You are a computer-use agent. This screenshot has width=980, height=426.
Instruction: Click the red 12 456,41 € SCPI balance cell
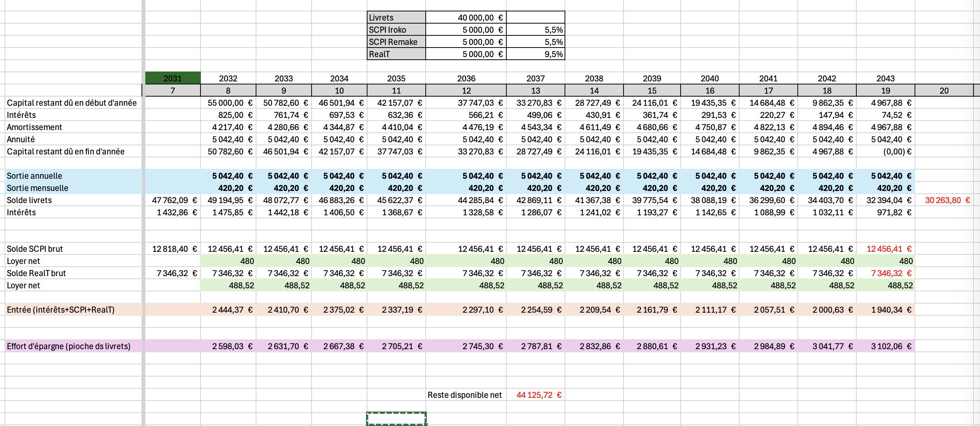[885, 249]
